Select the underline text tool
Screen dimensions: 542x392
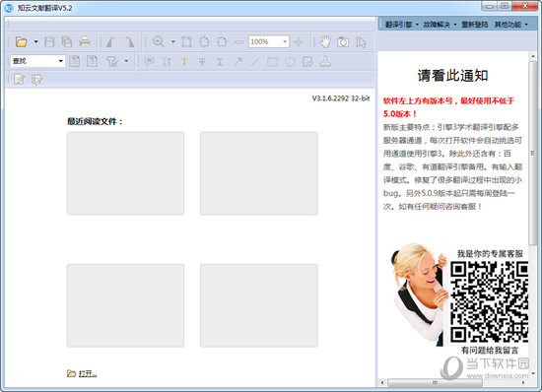[x=220, y=61]
